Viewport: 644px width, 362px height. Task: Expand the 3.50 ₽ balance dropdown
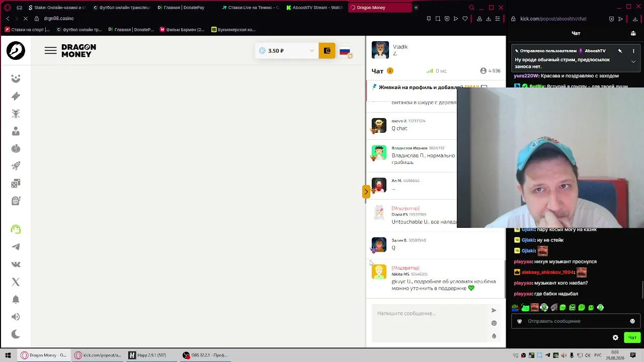(x=311, y=51)
